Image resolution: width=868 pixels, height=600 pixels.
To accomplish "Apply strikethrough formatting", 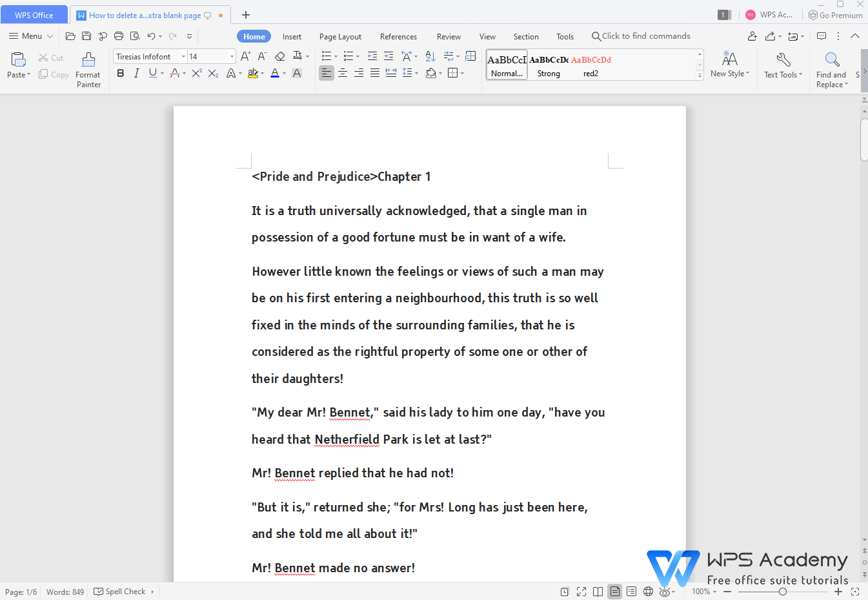I will 174,74.
